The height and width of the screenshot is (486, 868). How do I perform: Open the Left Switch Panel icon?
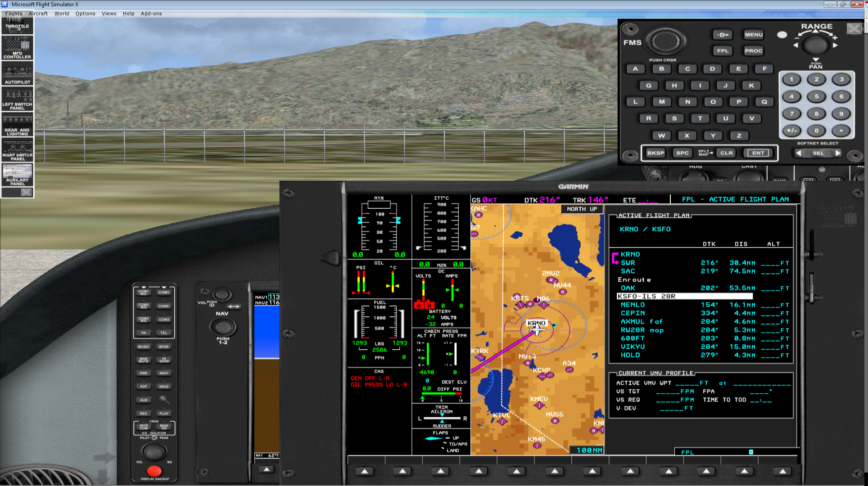[17, 99]
